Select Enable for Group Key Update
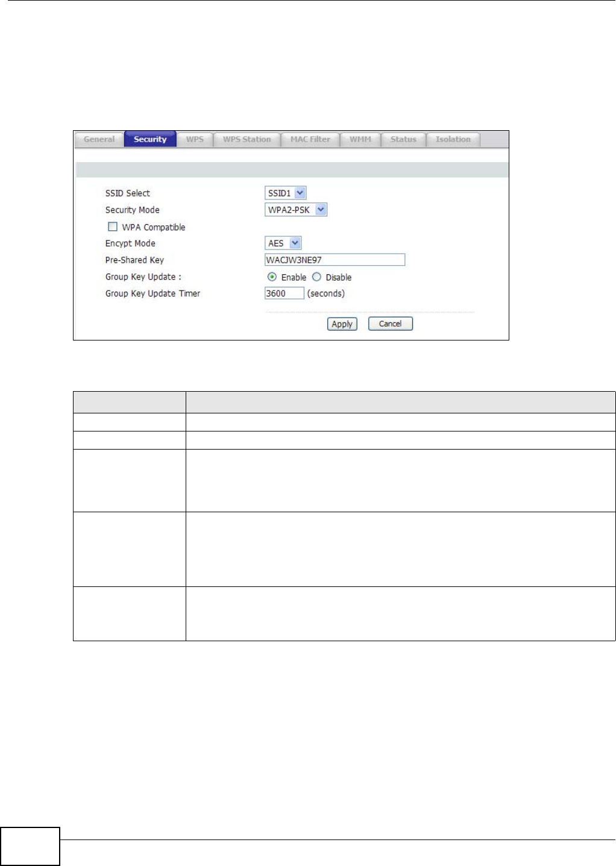Viewport: 616px width, 866px height. click(272, 277)
